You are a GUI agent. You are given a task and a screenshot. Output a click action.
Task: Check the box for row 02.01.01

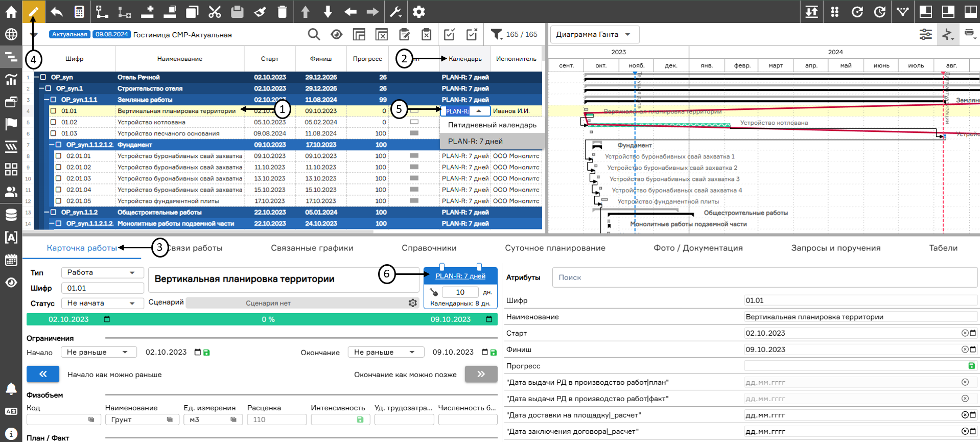tap(58, 156)
